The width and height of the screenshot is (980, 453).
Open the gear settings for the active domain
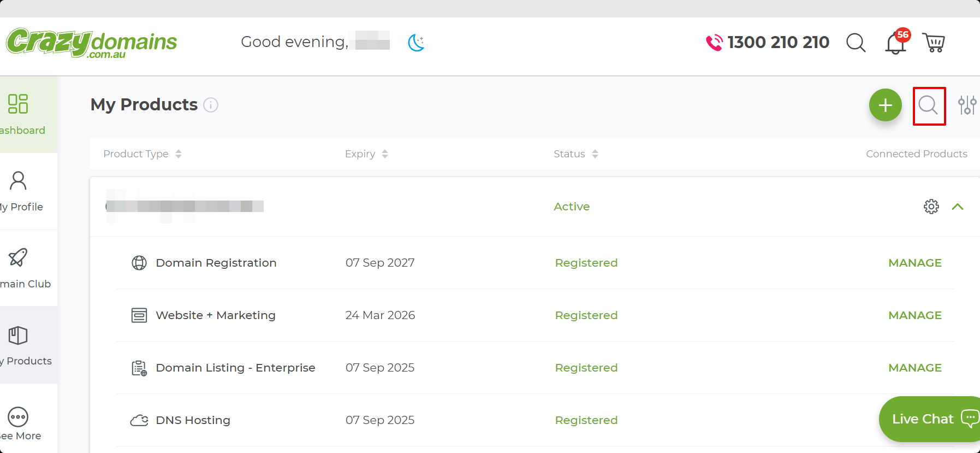tap(931, 207)
